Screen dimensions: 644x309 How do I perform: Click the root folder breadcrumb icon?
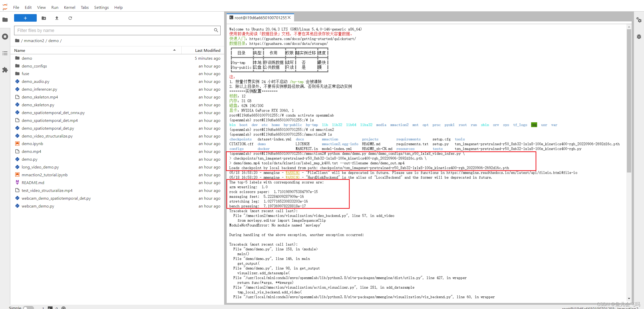(x=17, y=41)
